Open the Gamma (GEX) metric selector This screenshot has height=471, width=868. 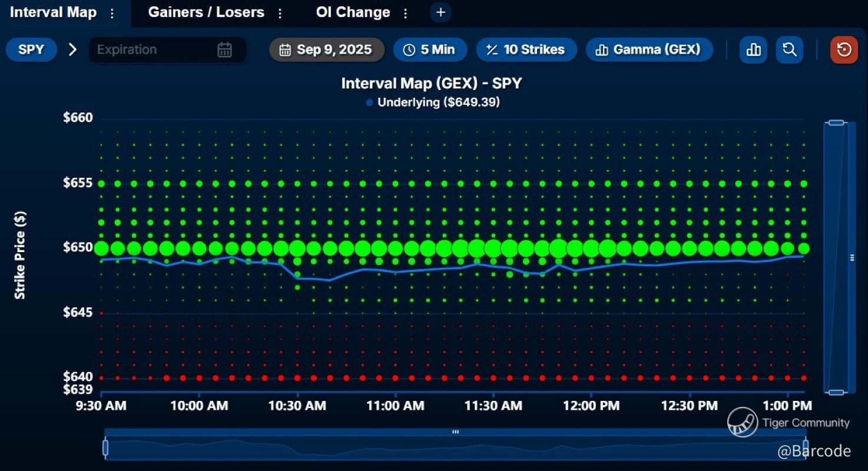(649, 50)
